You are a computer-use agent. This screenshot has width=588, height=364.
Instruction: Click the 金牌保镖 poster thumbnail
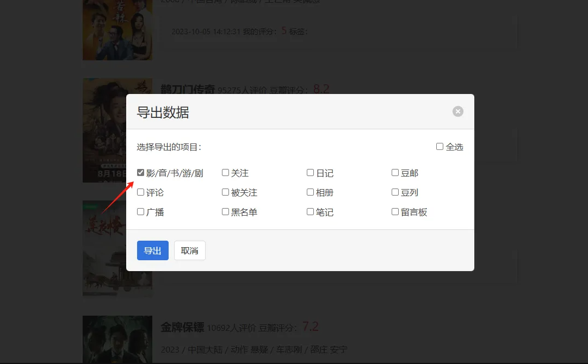click(x=117, y=340)
